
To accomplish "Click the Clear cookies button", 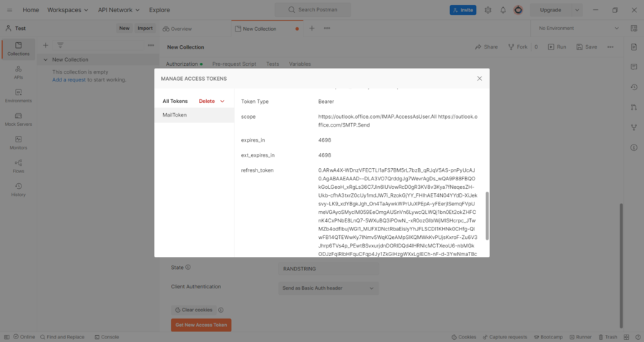I will (194, 310).
